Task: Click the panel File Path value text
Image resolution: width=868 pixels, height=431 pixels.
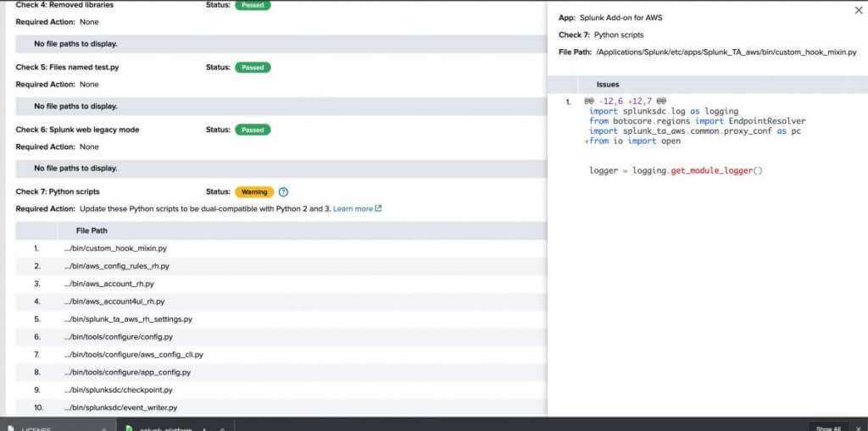Action: pyautogui.click(x=726, y=52)
